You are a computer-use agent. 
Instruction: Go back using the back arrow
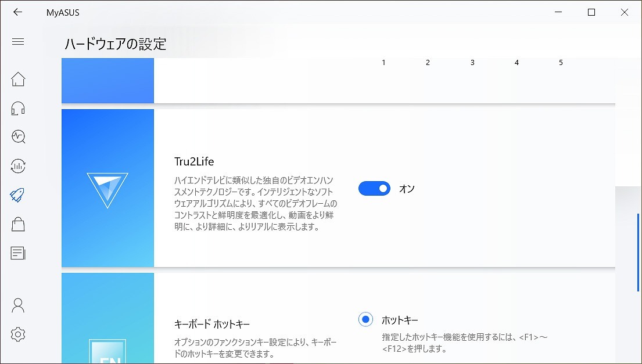[x=17, y=12]
